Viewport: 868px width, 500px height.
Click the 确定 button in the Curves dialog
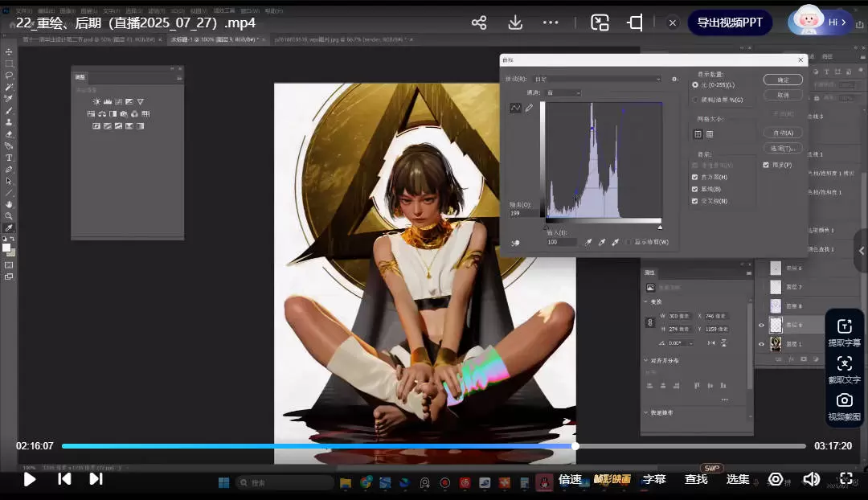[x=784, y=80]
